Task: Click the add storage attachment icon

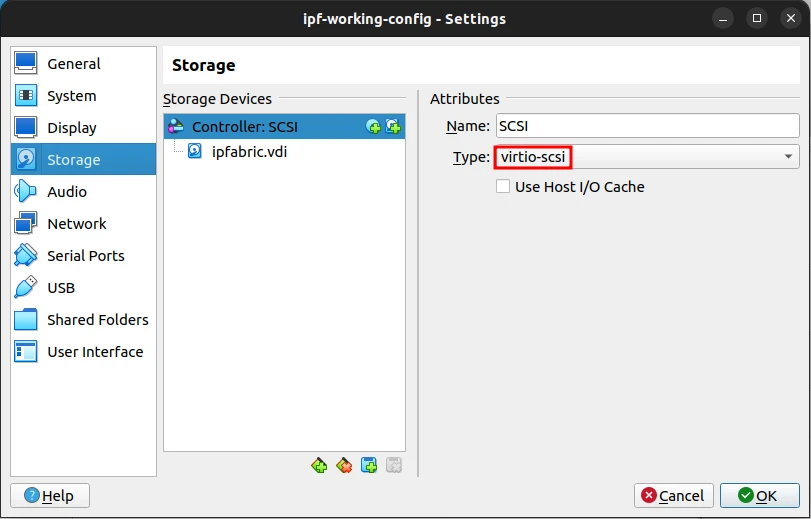Action: [x=369, y=465]
